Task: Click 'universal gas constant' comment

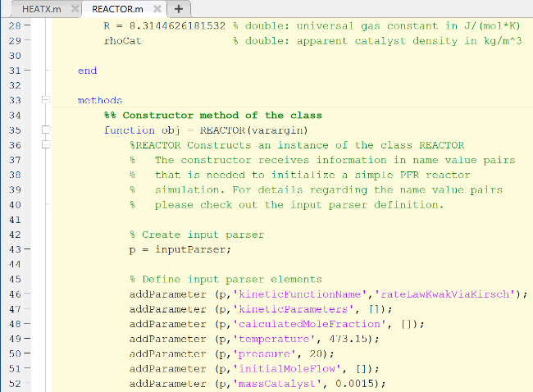Action: click(x=367, y=26)
